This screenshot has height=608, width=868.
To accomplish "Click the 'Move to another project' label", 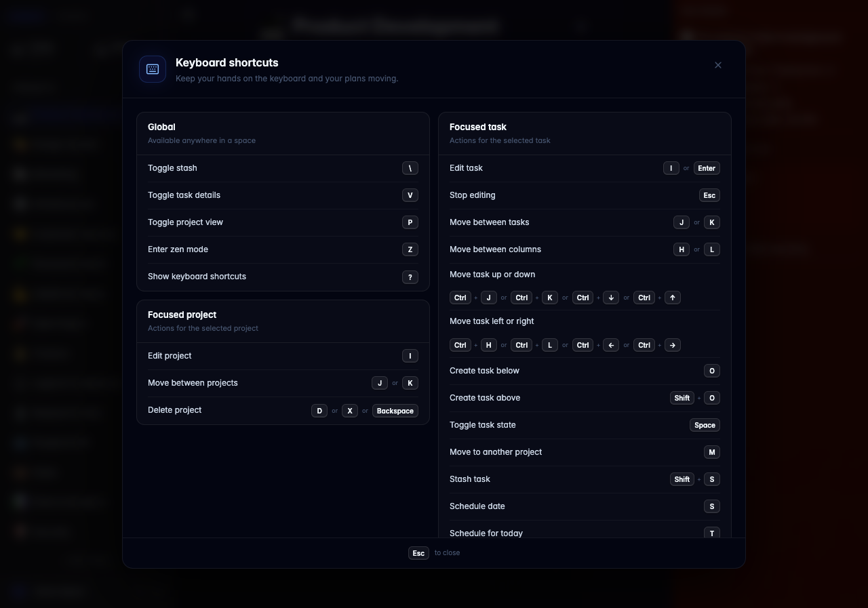I will (x=496, y=452).
